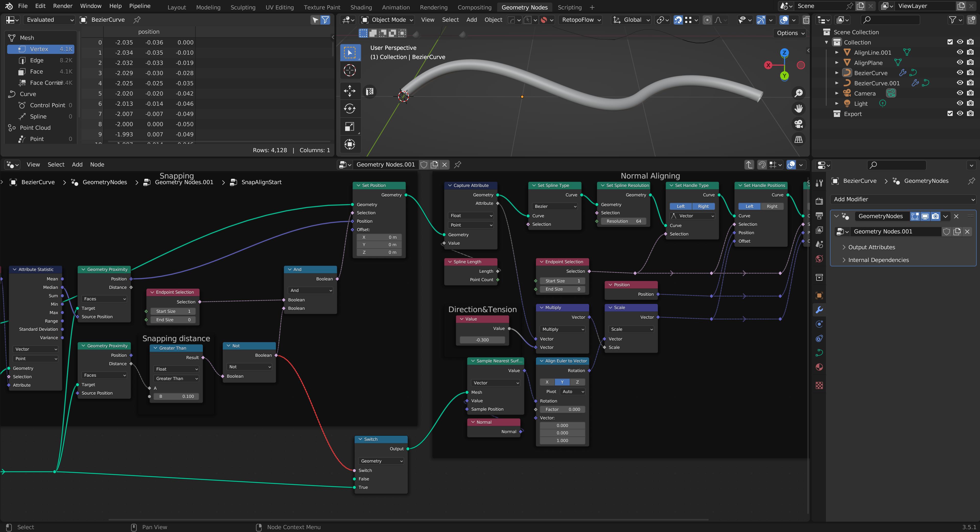Viewport: 980px width, 532px height.
Task: Click the Blender logo menu
Action: pyautogui.click(x=9, y=6)
